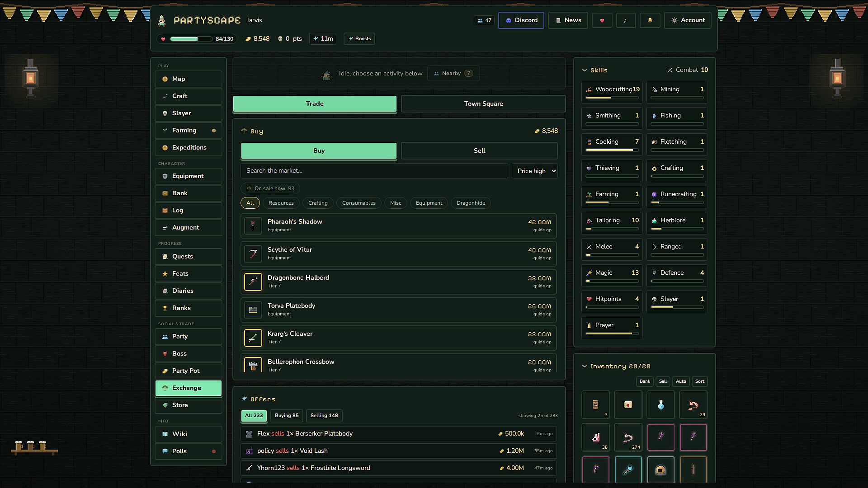
Task: Click the Search the market field
Action: tap(374, 171)
